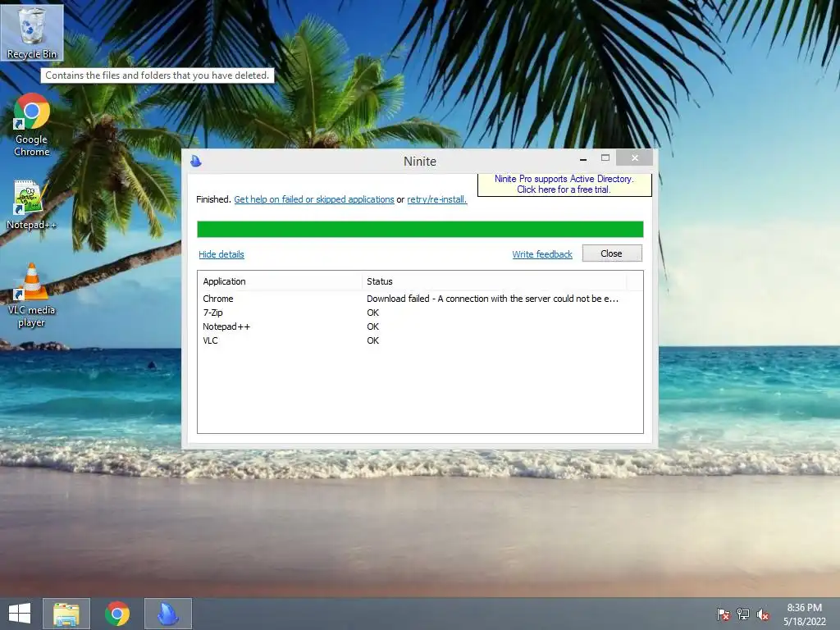Click the Ninite title bar logo
This screenshot has height=630, width=840.
pyautogui.click(x=196, y=161)
